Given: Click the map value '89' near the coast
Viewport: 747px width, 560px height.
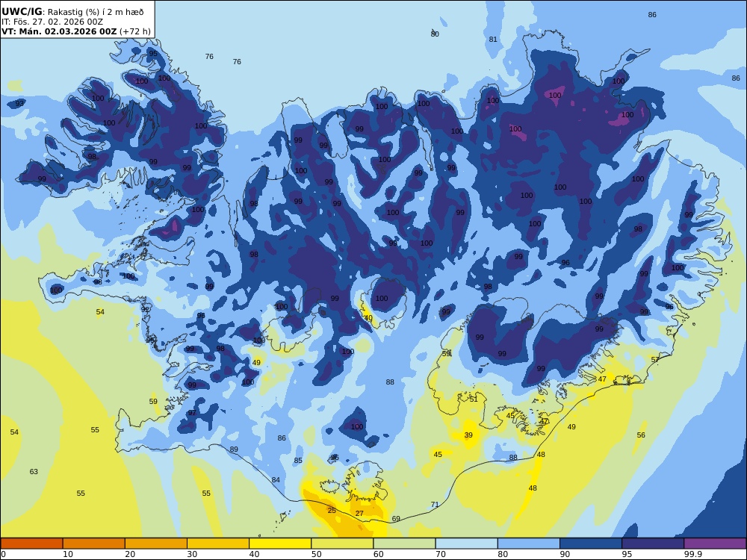Looking at the screenshot, I should point(234,449).
